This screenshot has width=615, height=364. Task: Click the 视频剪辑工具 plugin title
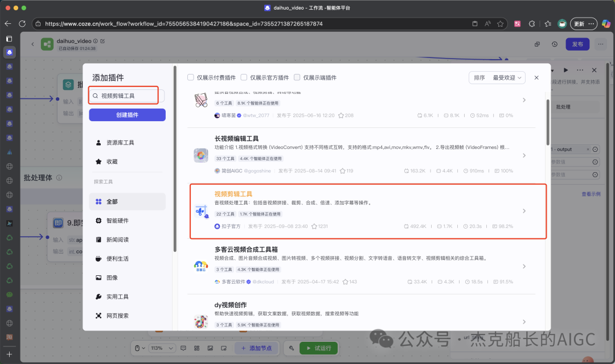point(233,194)
